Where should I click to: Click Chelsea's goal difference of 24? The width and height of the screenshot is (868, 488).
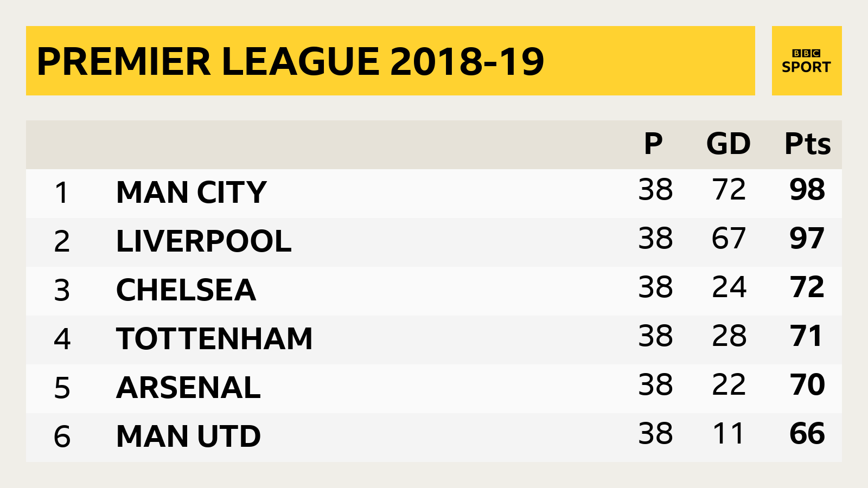pyautogui.click(x=729, y=287)
